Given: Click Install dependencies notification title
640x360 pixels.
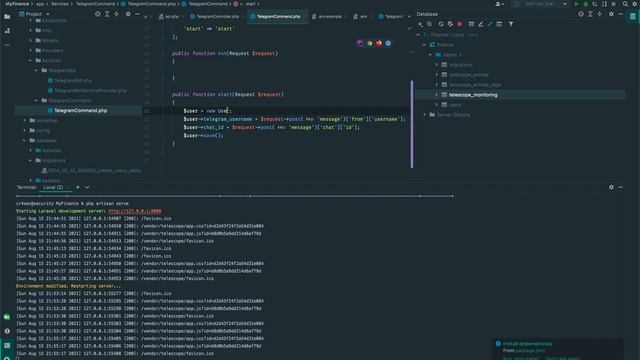Looking at the screenshot, I should point(527,344).
